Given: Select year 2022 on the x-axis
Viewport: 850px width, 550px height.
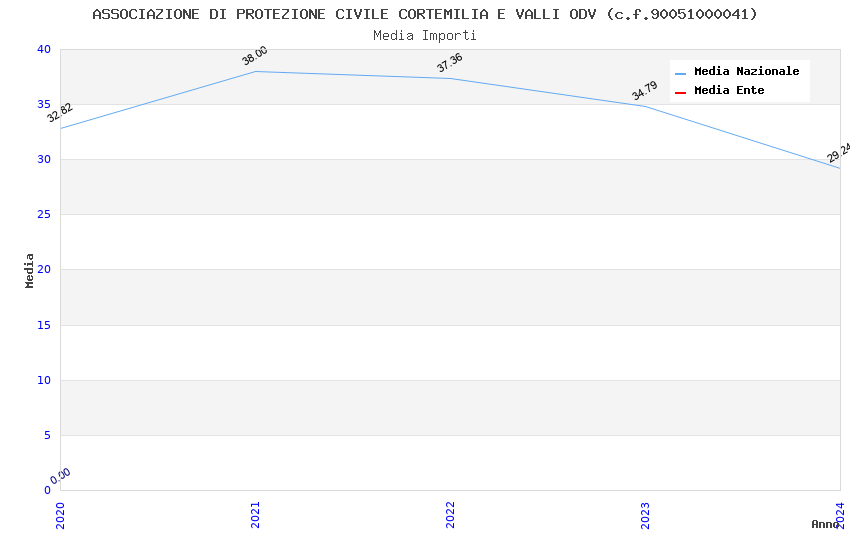Looking at the screenshot, I should point(450,515).
